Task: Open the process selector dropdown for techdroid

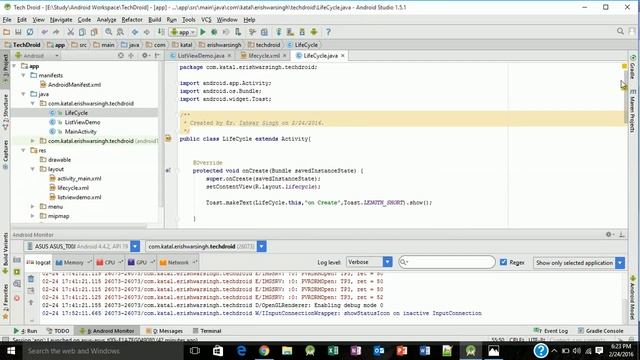Action: coord(262,246)
